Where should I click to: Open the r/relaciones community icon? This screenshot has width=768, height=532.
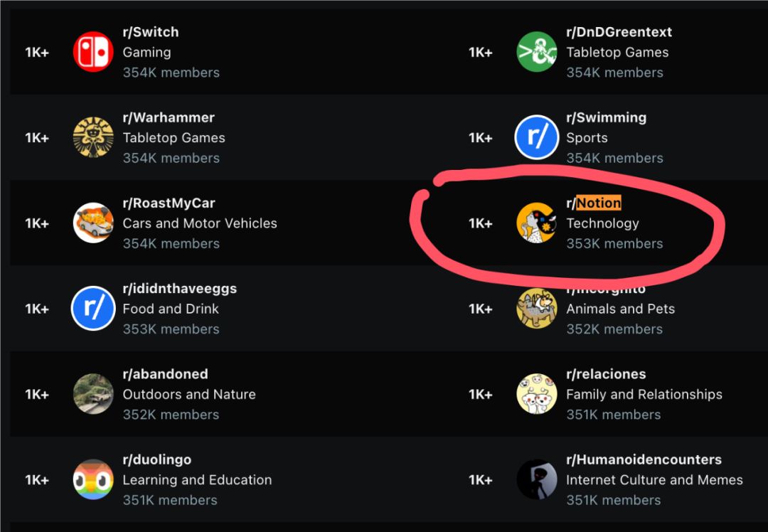coord(536,394)
